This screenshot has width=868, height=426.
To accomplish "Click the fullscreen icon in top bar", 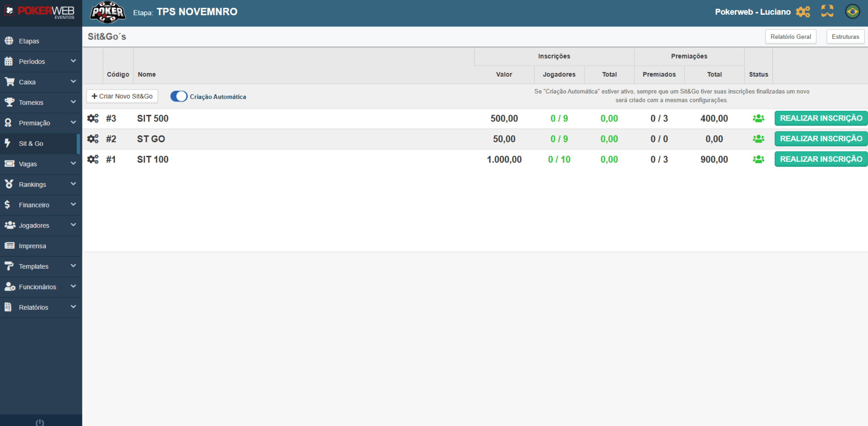I will tap(827, 11).
